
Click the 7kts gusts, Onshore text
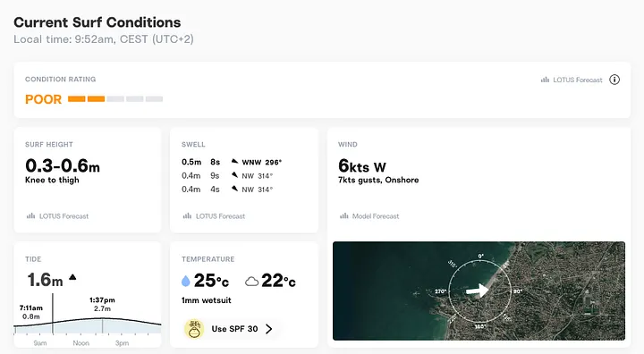tap(378, 180)
